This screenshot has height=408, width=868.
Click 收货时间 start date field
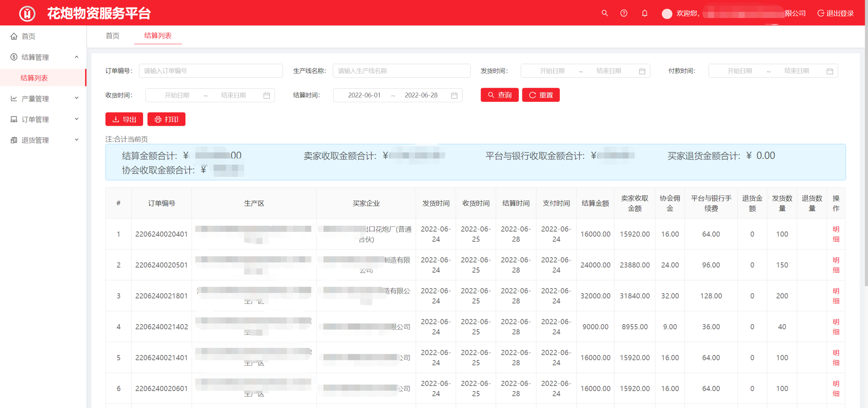point(177,95)
